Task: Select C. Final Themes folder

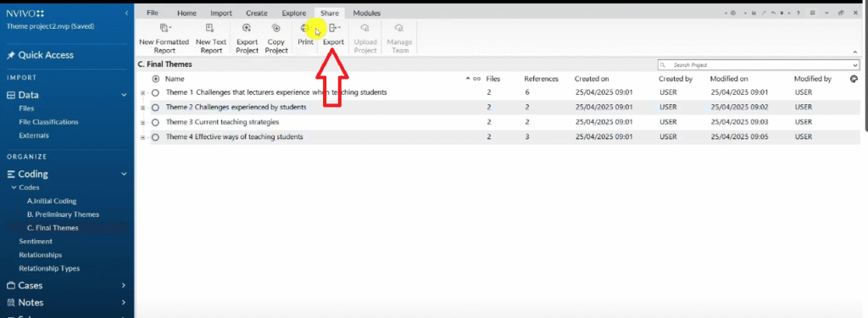Action: 53,228
